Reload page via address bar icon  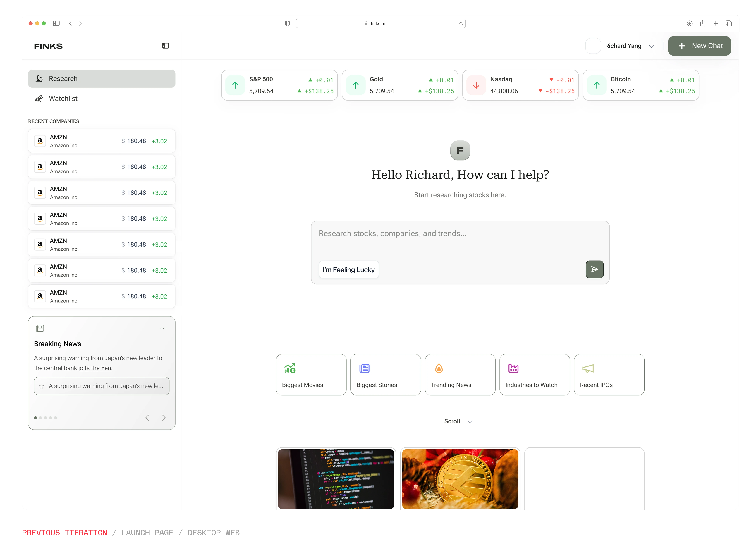click(461, 24)
